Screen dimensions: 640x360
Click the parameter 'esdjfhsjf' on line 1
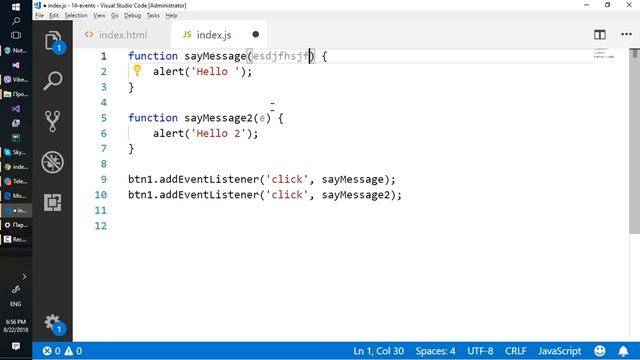coord(281,56)
